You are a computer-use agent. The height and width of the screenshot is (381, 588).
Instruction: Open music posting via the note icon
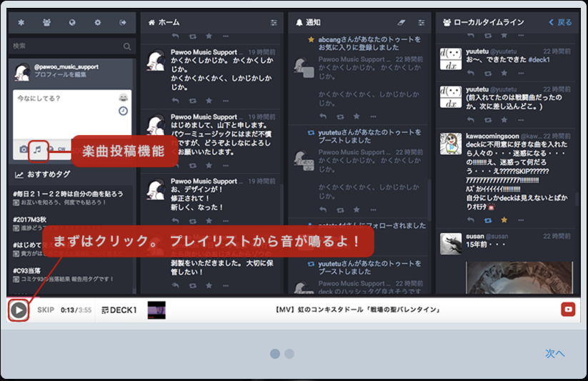pyautogui.click(x=37, y=150)
